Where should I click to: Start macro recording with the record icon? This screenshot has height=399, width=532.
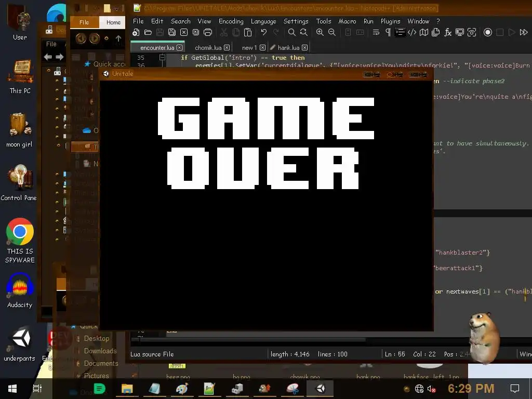point(488,33)
